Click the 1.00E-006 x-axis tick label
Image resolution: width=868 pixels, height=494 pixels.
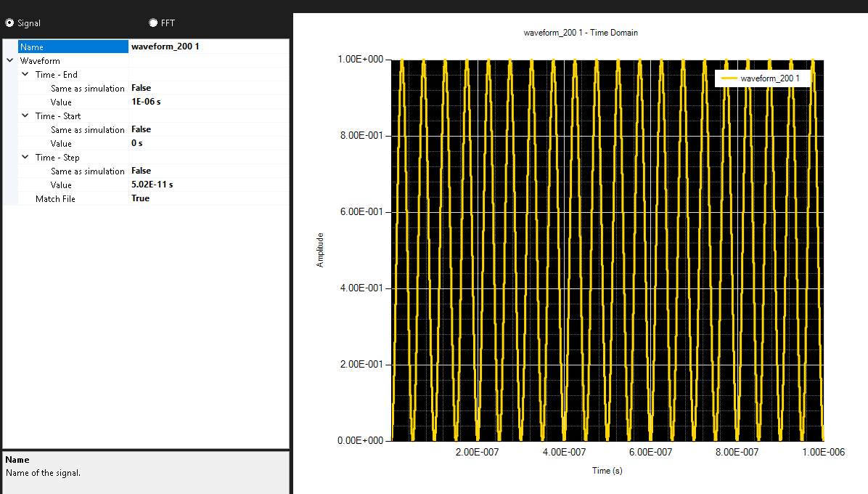pos(824,453)
